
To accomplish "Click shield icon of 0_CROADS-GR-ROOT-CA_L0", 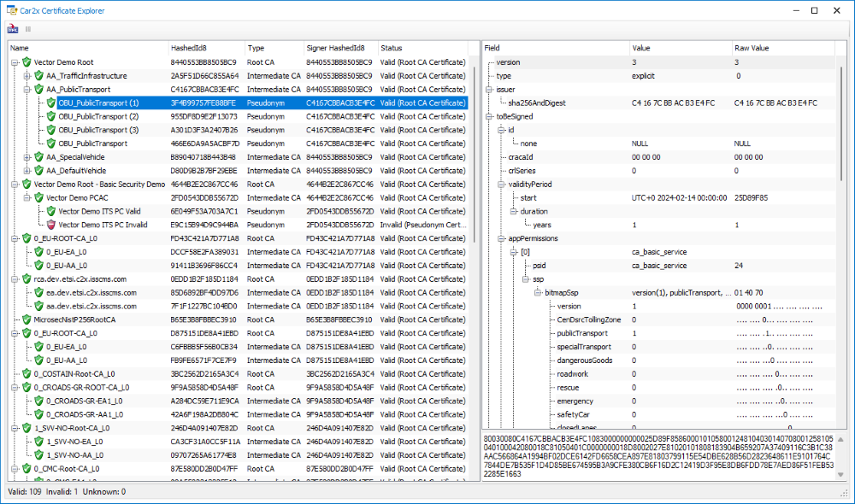I will coord(27,388).
